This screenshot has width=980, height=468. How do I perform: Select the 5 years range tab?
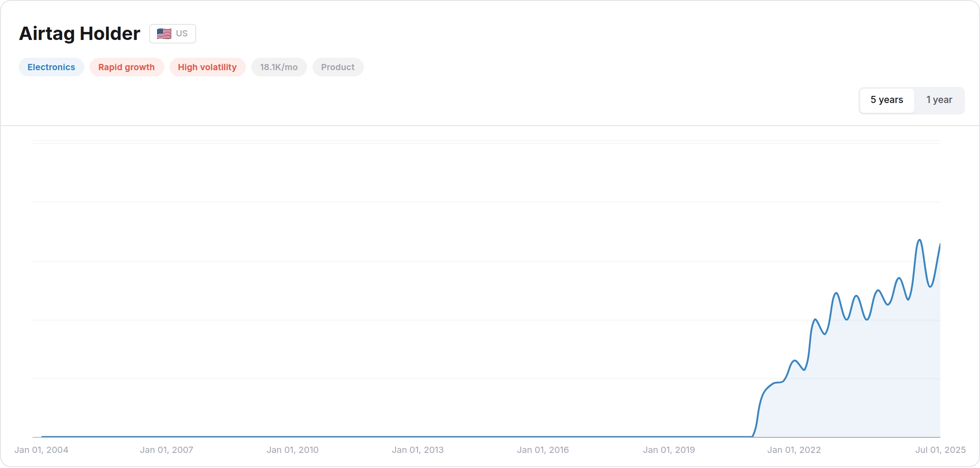tap(887, 100)
